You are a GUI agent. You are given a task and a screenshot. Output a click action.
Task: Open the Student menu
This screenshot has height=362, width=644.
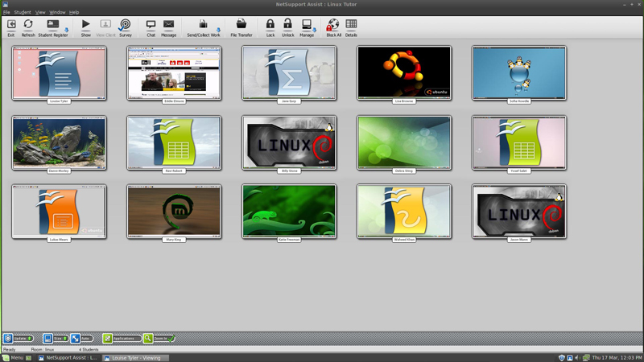click(x=23, y=12)
